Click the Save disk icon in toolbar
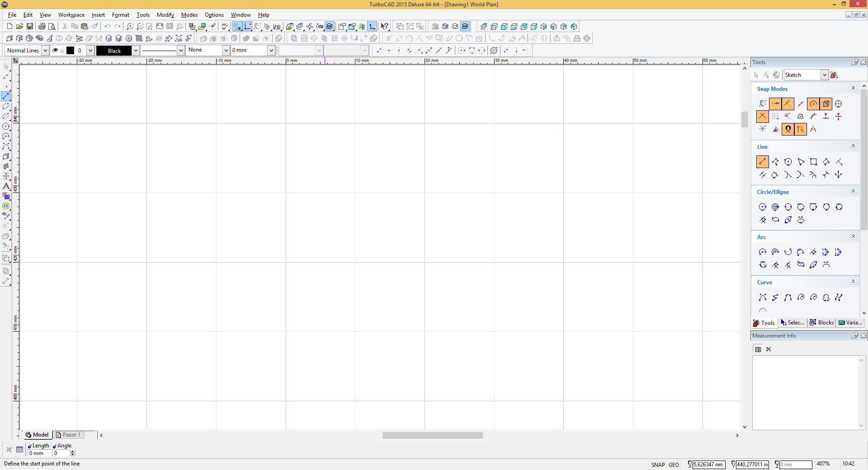Image resolution: width=868 pixels, height=470 pixels. [x=30, y=27]
